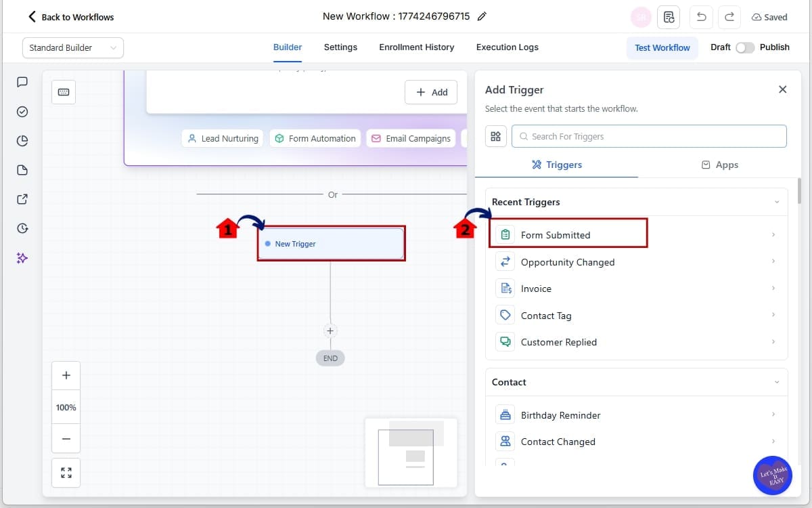Open the Enrollment History tab
The width and height of the screenshot is (812, 508).
click(x=416, y=47)
